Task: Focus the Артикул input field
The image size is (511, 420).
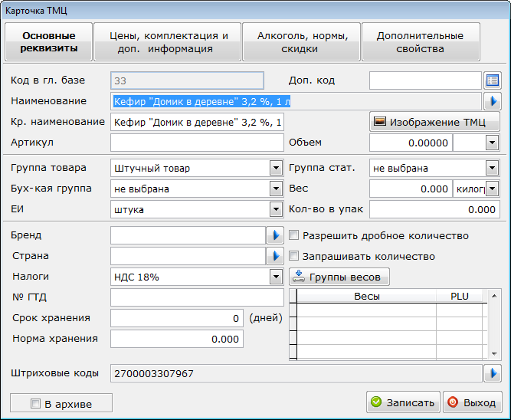Action: pyautogui.click(x=197, y=143)
